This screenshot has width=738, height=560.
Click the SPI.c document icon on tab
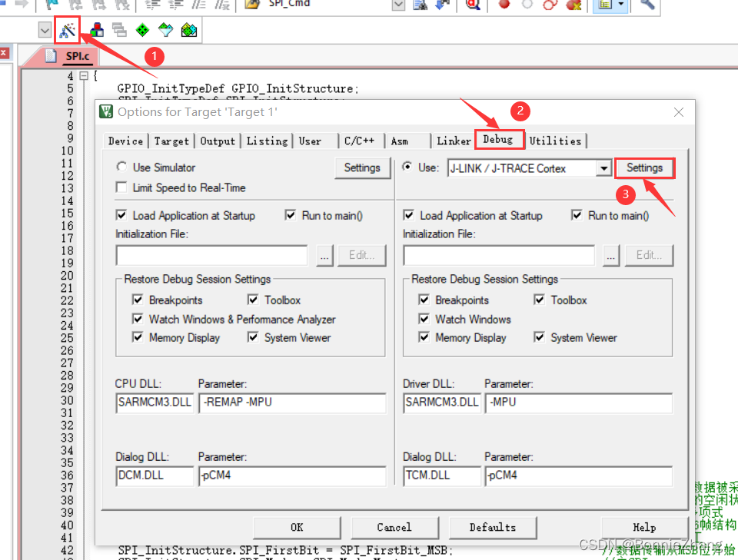click(51, 56)
